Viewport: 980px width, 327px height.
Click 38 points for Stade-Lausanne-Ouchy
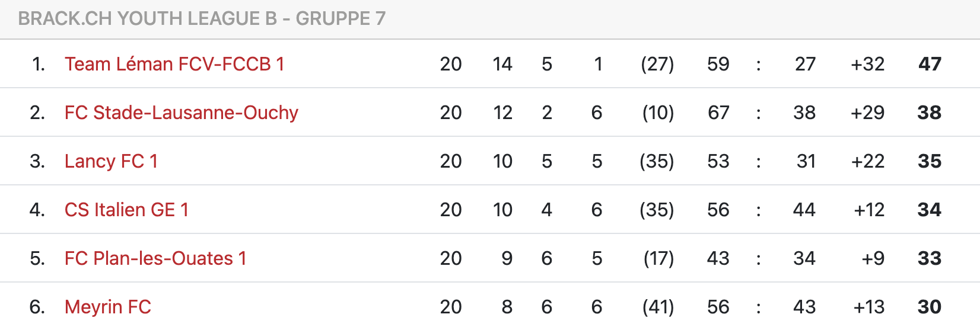pos(930,113)
